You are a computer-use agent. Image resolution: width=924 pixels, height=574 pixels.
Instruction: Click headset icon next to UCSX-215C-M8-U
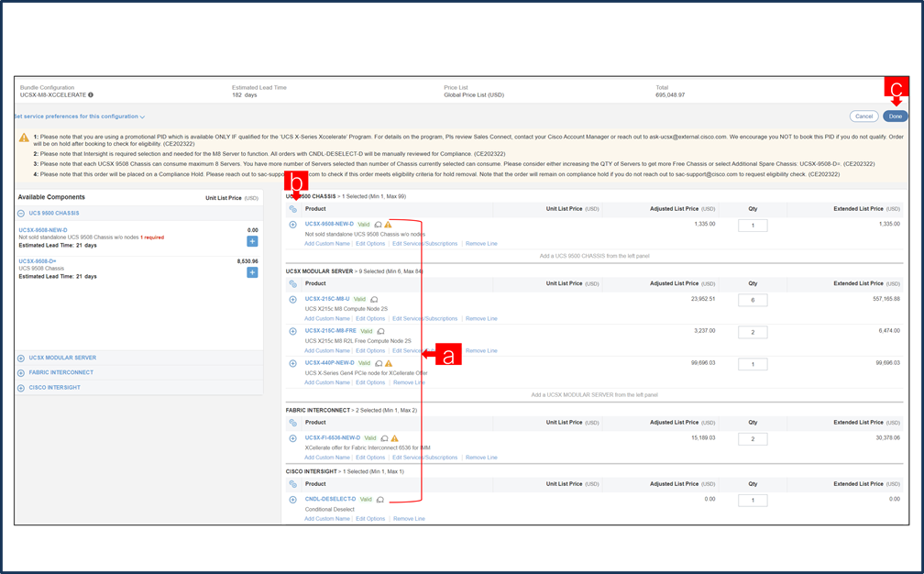tap(374, 299)
